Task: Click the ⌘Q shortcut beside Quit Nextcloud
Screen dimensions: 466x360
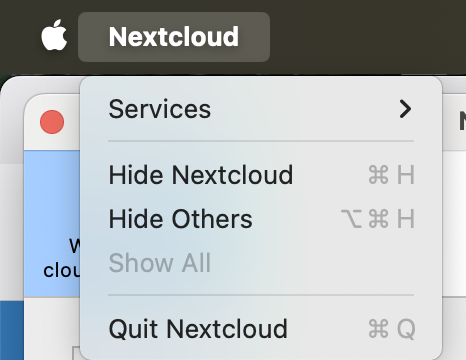Action: point(392,329)
